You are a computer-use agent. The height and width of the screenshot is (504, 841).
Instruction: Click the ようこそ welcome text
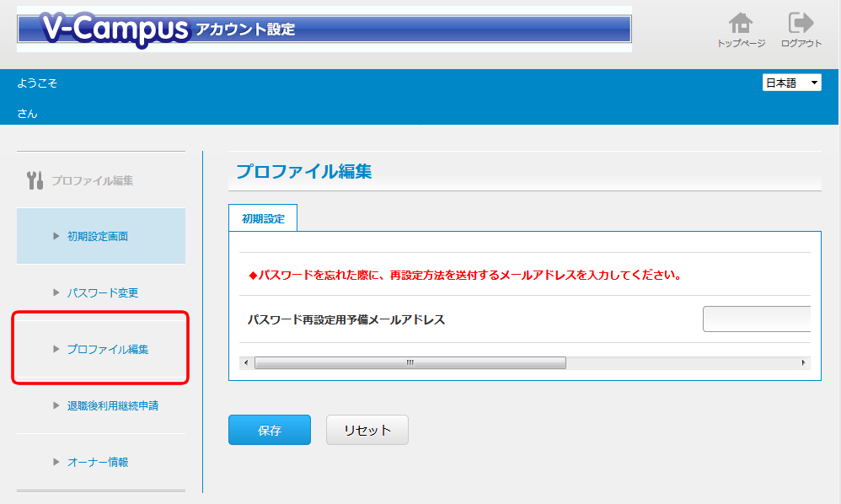pos(37,83)
